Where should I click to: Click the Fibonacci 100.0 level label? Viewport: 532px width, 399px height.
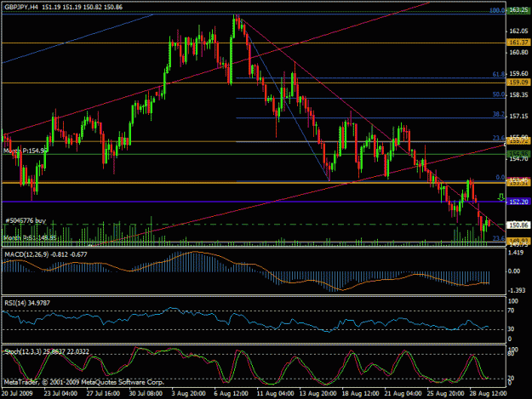point(497,10)
